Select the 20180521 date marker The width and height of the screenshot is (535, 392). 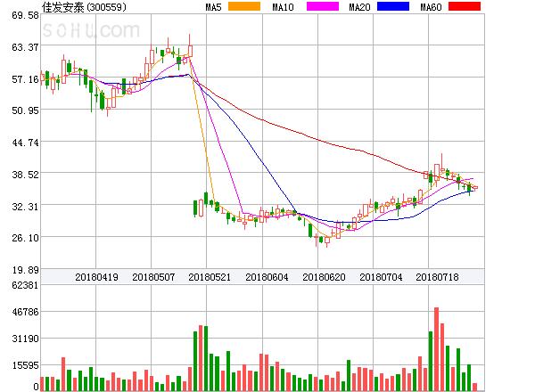210,277
